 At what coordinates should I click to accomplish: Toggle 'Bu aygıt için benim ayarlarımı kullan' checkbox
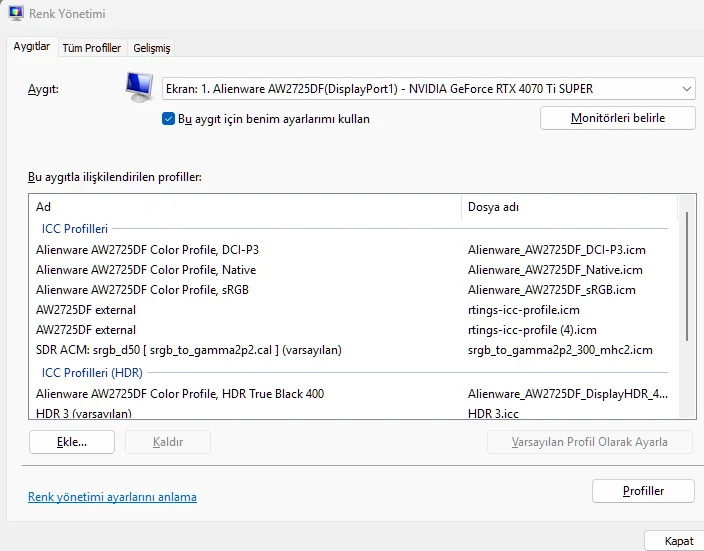coord(168,119)
